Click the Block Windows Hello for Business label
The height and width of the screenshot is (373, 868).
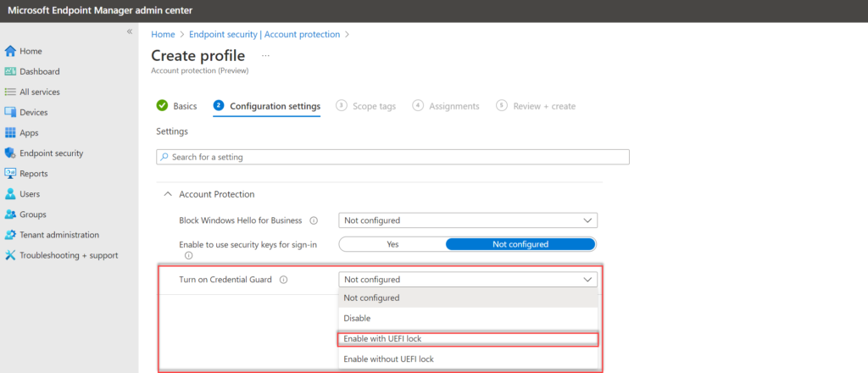[x=240, y=220]
